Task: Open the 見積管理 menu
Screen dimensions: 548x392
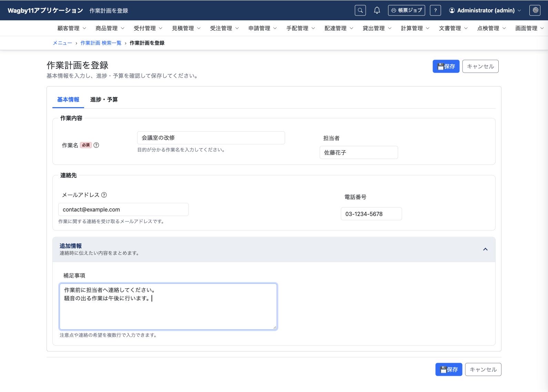Action: (186, 28)
